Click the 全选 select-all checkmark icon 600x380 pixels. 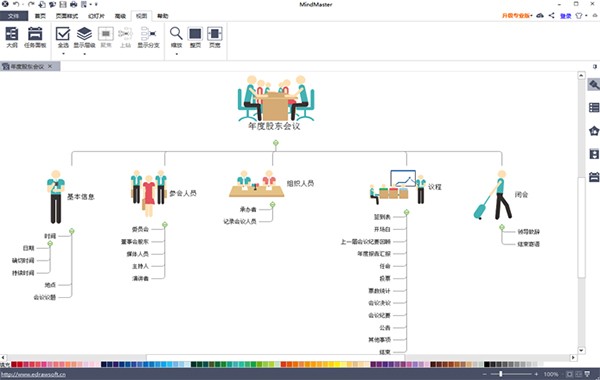pos(63,34)
